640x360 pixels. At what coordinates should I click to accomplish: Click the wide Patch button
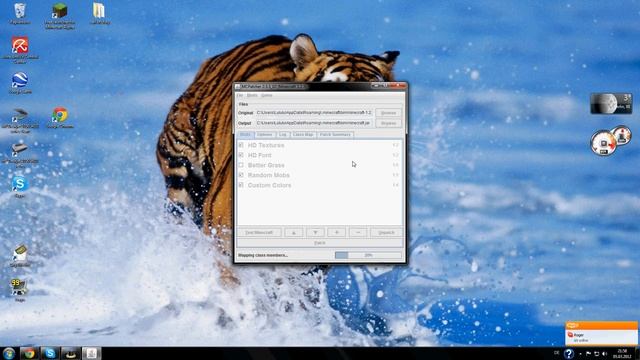click(x=320, y=243)
